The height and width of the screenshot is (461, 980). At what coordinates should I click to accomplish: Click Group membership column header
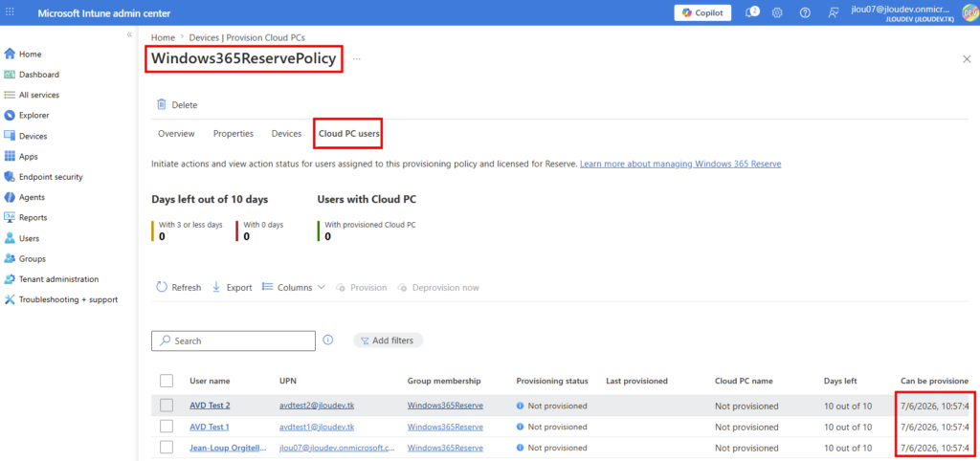point(444,381)
